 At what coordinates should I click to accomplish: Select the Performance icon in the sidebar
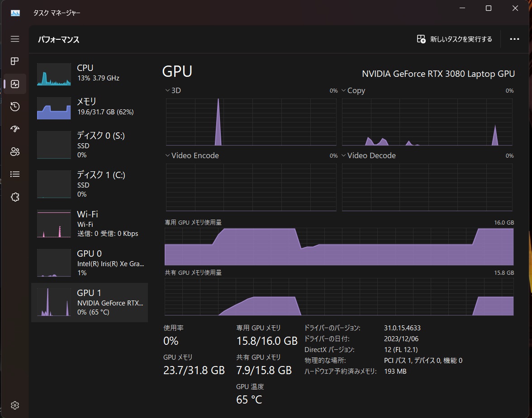pyautogui.click(x=15, y=84)
